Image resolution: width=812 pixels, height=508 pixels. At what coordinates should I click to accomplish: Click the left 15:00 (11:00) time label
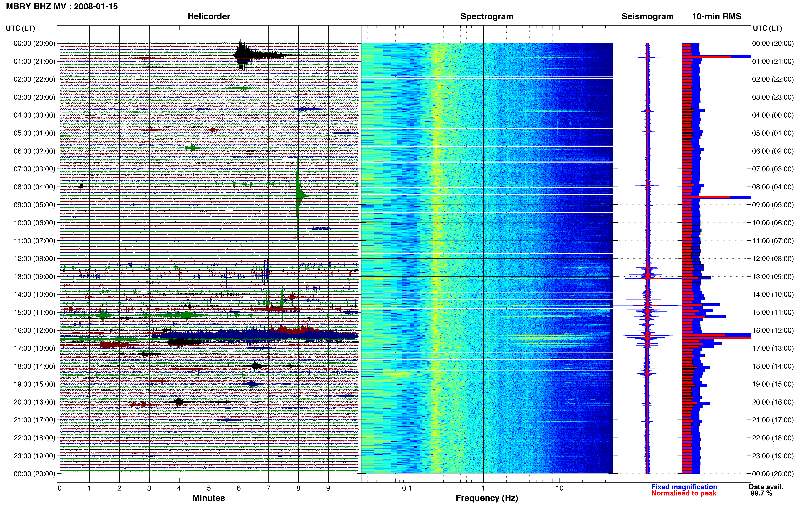[x=34, y=312]
